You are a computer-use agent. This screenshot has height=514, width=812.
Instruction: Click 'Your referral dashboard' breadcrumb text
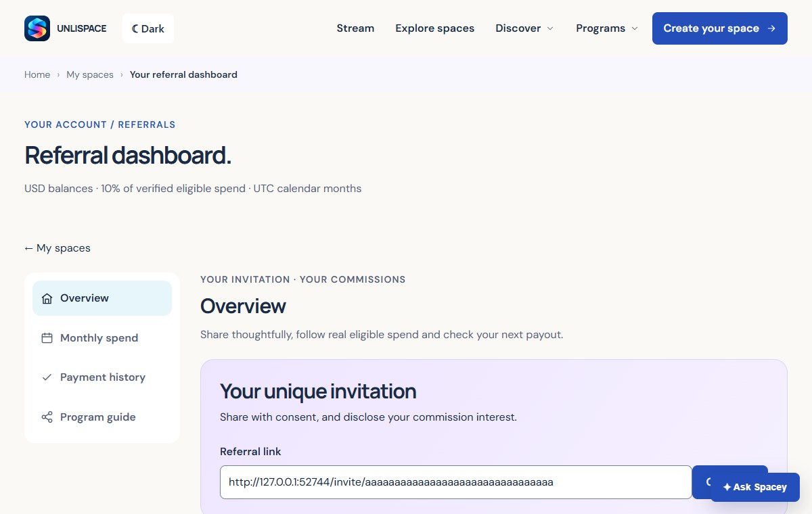(x=183, y=74)
